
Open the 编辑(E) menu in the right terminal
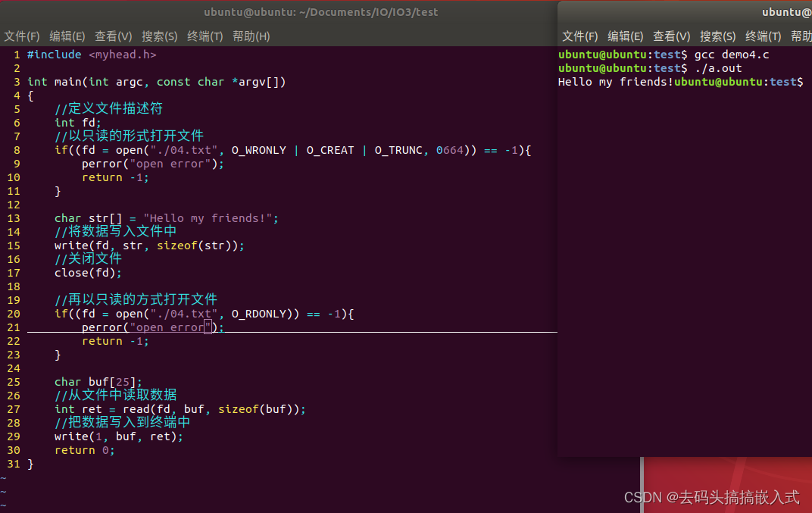[x=625, y=36]
